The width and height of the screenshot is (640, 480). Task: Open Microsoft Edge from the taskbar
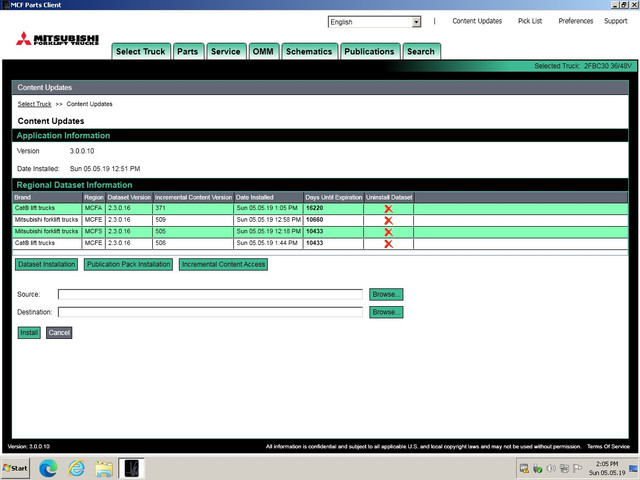(x=48, y=468)
